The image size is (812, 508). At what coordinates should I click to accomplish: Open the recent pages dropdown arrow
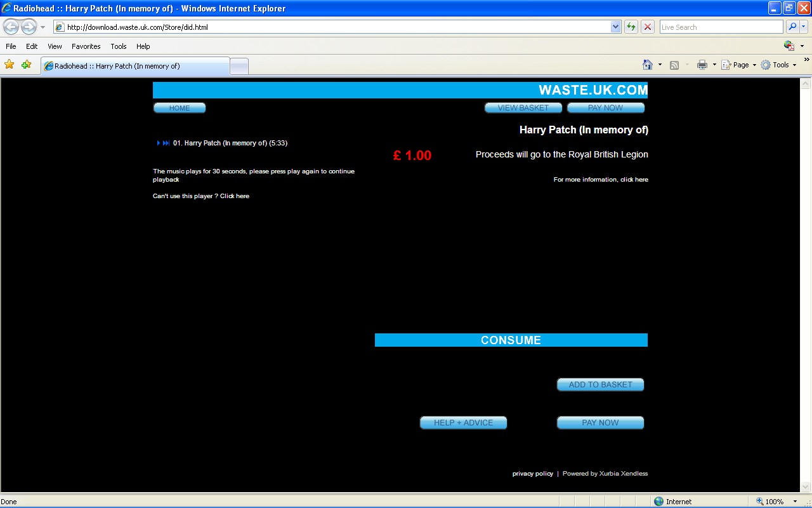coord(43,27)
